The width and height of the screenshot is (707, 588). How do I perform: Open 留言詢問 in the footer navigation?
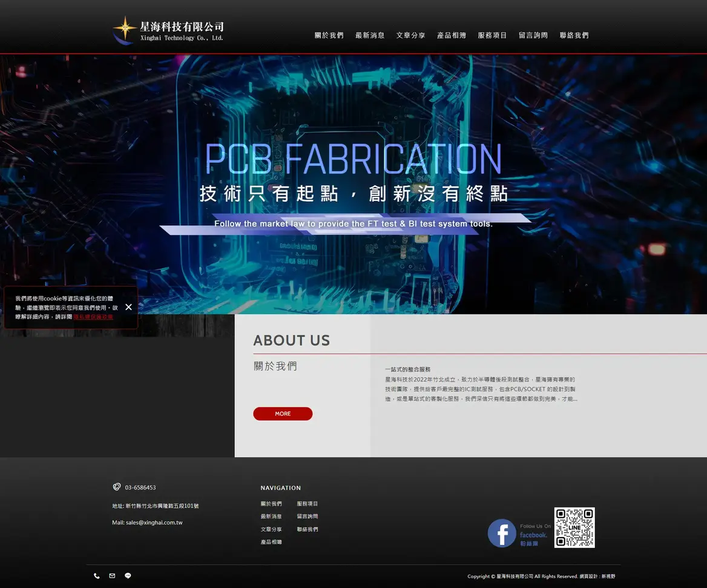pos(307,517)
